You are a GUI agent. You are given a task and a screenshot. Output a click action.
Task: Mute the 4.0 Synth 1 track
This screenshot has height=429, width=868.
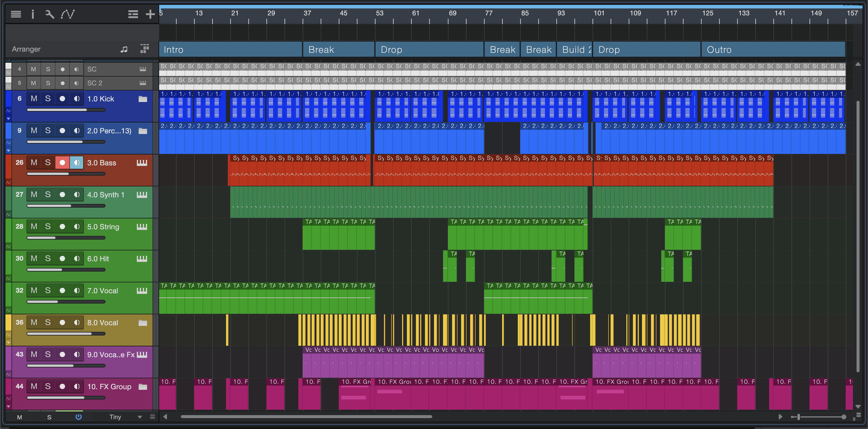[34, 195]
